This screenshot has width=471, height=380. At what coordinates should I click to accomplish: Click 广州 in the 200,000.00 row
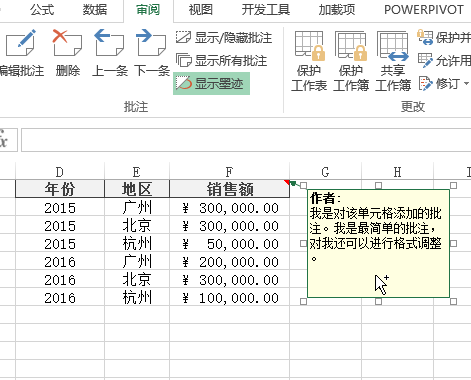pyautogui.click(x=137, y=262)
